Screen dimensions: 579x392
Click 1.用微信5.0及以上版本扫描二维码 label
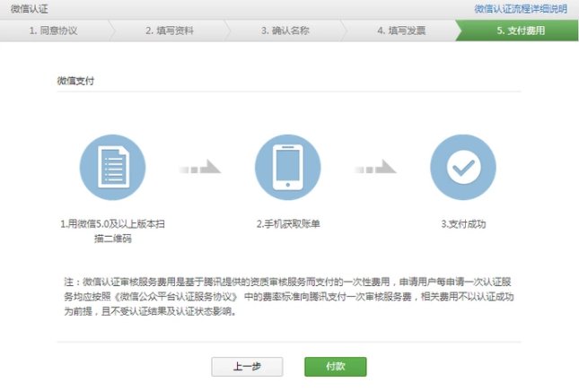click(112, 231)
